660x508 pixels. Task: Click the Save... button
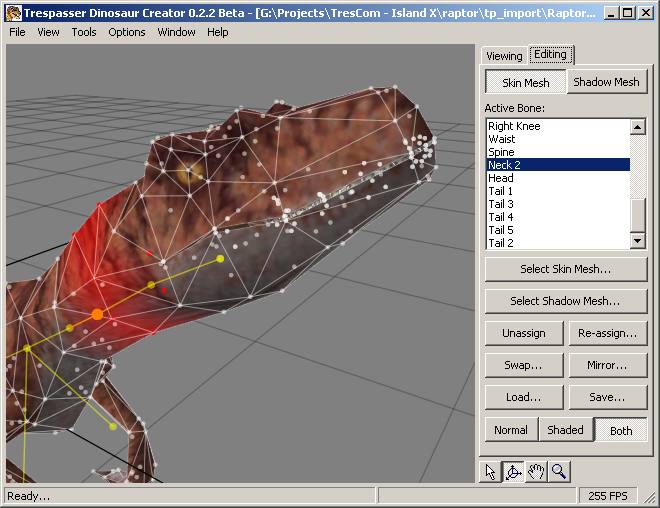click(608, 397)
